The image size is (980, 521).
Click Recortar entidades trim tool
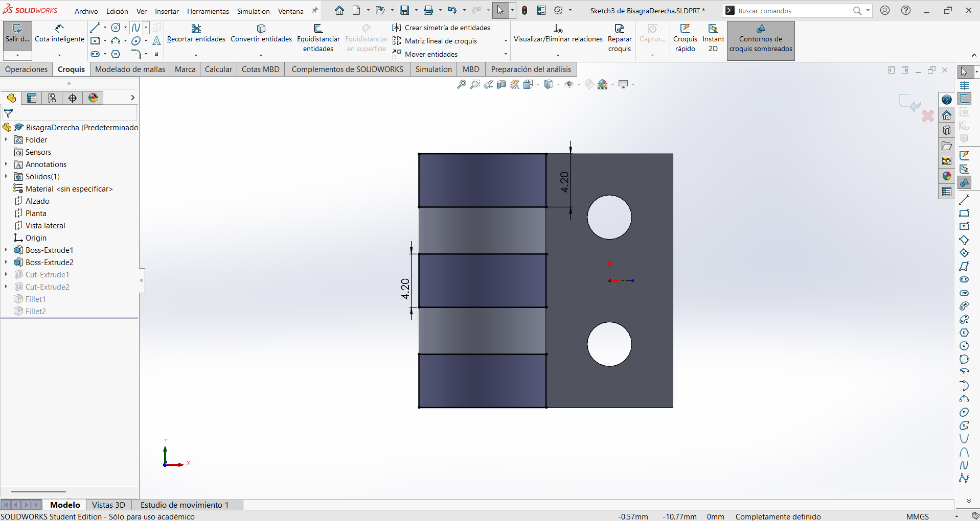(196, 34)
